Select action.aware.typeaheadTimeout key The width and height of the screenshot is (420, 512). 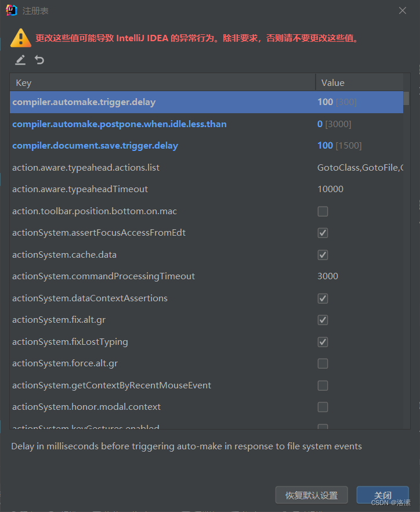coord(80,189)
